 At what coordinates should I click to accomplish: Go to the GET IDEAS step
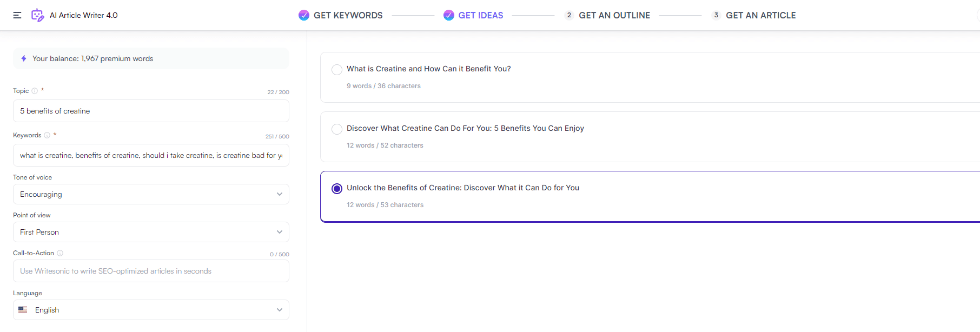481,15
